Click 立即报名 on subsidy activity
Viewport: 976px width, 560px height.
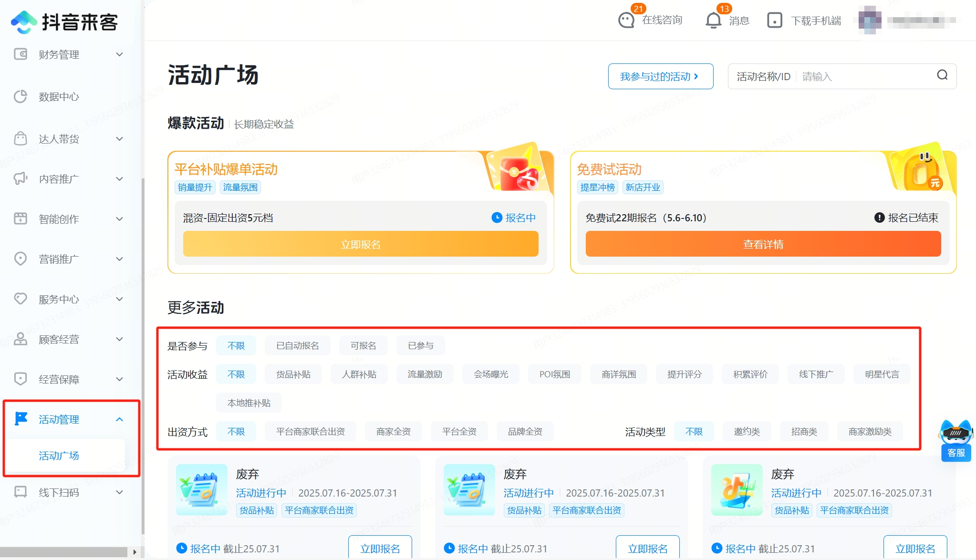coord(361,244)
